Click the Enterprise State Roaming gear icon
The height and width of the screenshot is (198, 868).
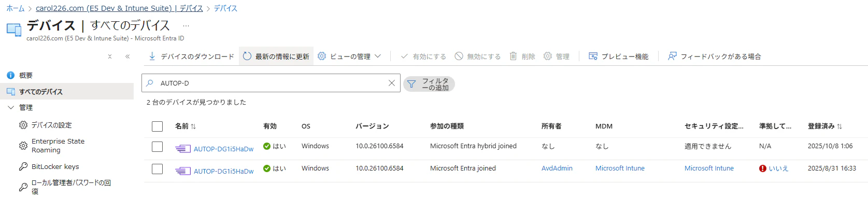(23, 146)
